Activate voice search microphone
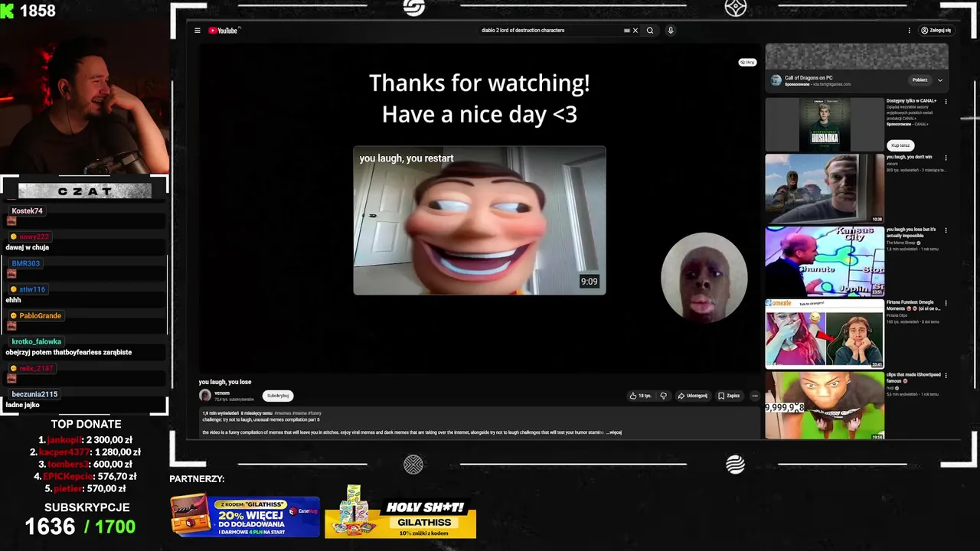The image size is (980, 551). [671, 31]
